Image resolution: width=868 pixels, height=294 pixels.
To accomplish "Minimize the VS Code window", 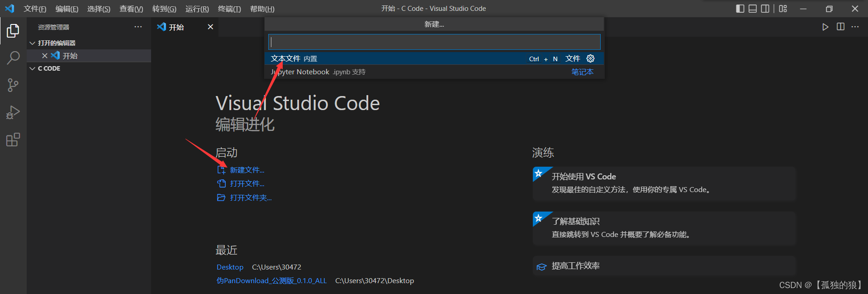I will (803, 9).
